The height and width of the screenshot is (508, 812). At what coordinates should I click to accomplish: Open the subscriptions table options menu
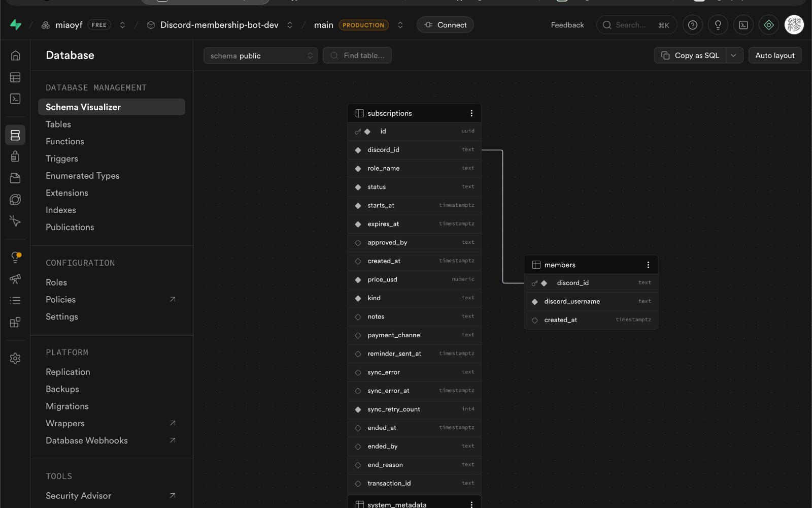tap(471, 113)
